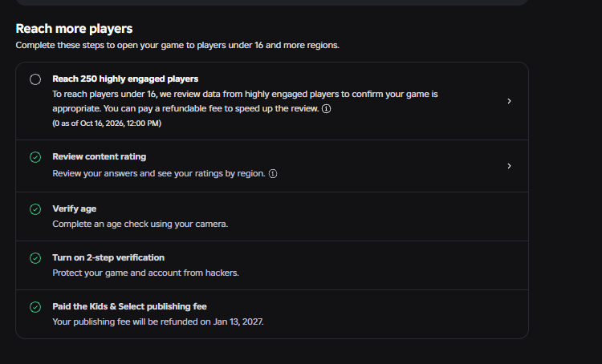The height and width of the screenshot is (364, 602).
Task: Select the 'Verify age' step title
Action: coord(74,208)
